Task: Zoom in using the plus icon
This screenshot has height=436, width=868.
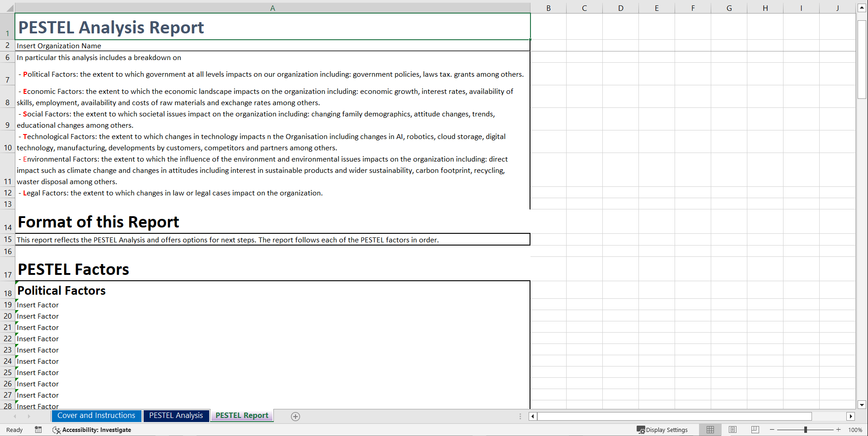Action: coord(839,430)
